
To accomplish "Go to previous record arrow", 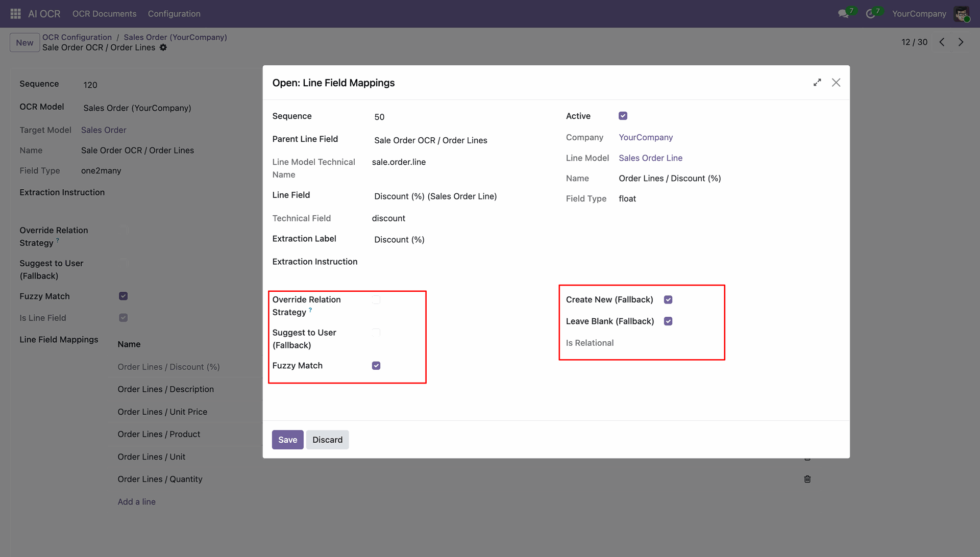I will pos(942,42).
